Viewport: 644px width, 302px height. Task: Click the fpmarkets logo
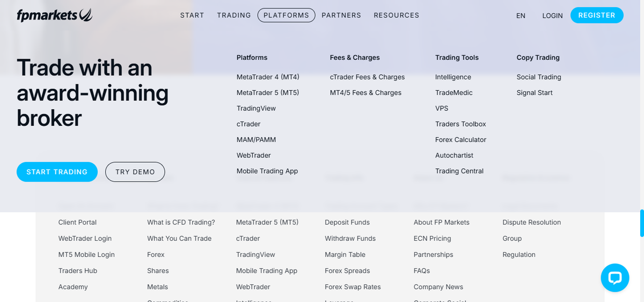click(x=54, y=15)
